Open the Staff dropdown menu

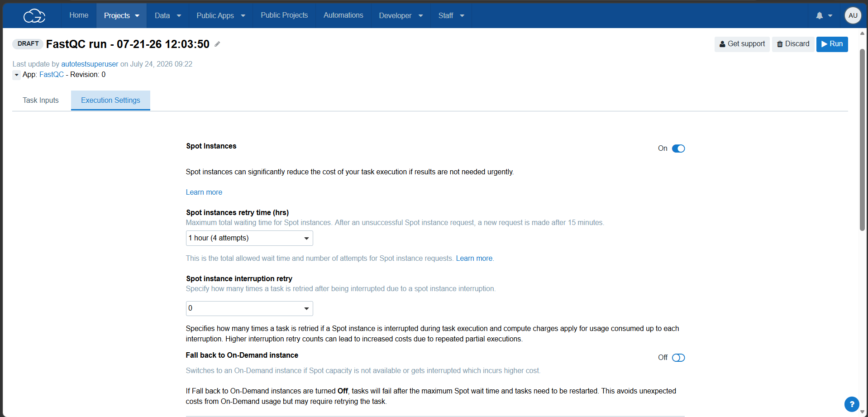451,15
